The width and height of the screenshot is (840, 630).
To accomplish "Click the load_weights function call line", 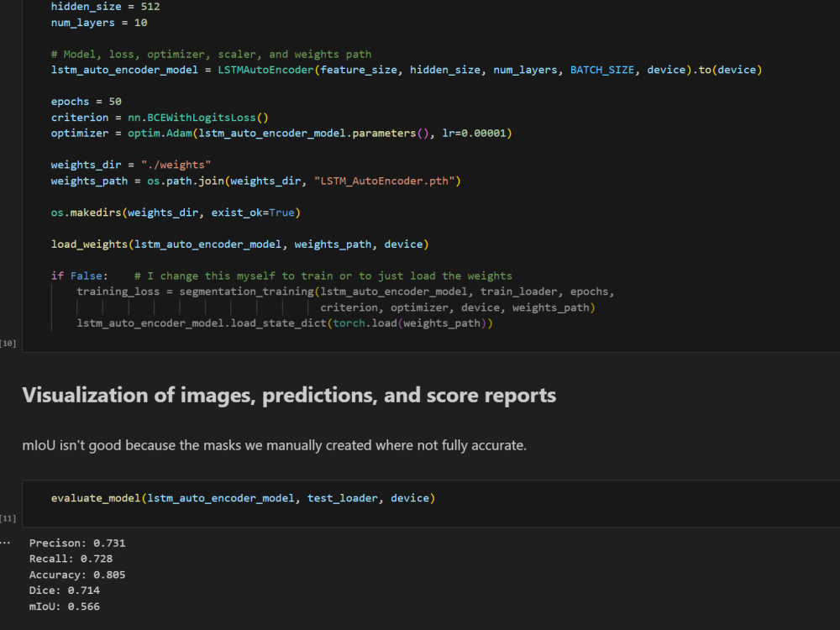I will coord(240,244).
